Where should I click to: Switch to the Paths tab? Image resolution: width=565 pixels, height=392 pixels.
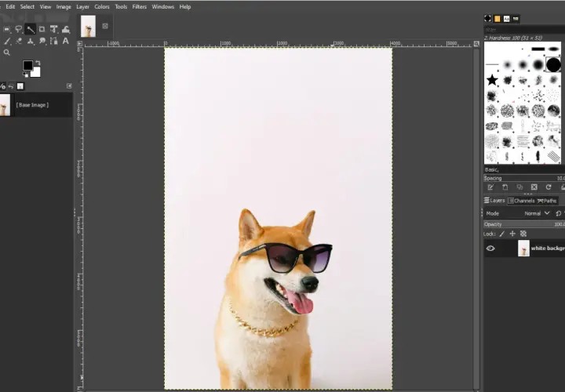547,201
